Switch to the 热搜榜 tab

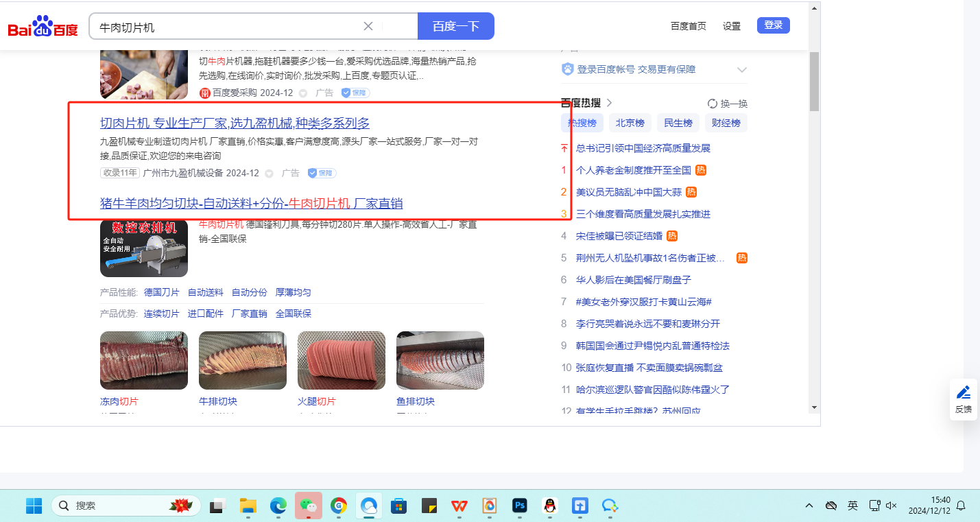(582, 123)
